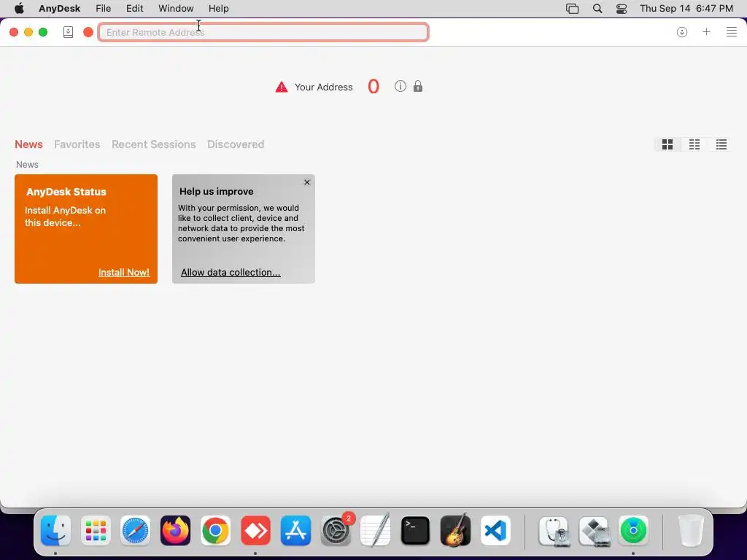Click the red record session icon
This screenshot has width=747, height=560.
pos(88,32)
